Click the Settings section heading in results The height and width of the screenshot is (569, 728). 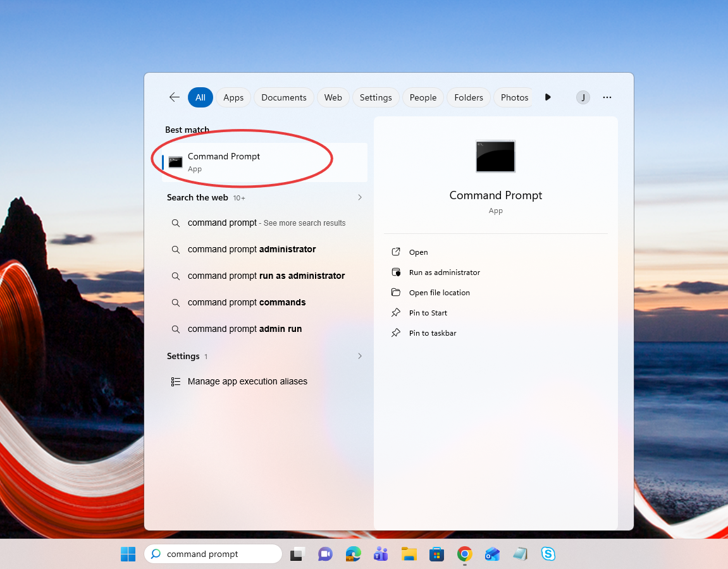(183, 356)
